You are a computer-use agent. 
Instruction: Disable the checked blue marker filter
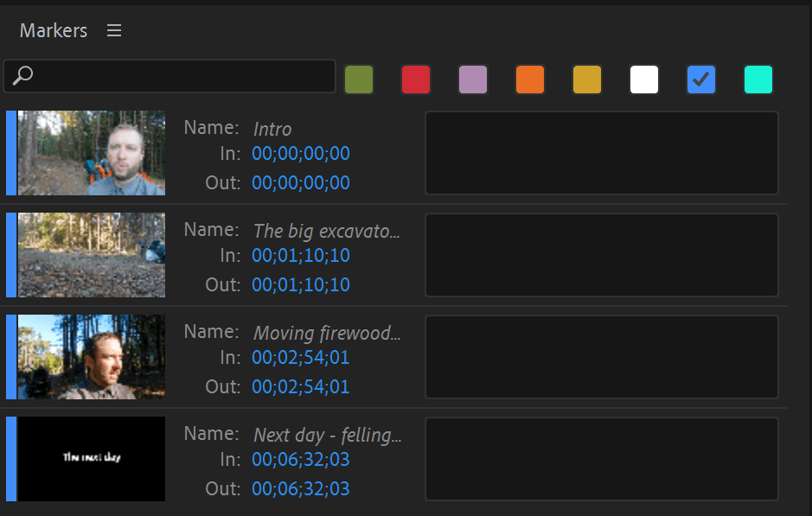pyautogui.click(x=701, y=80)
